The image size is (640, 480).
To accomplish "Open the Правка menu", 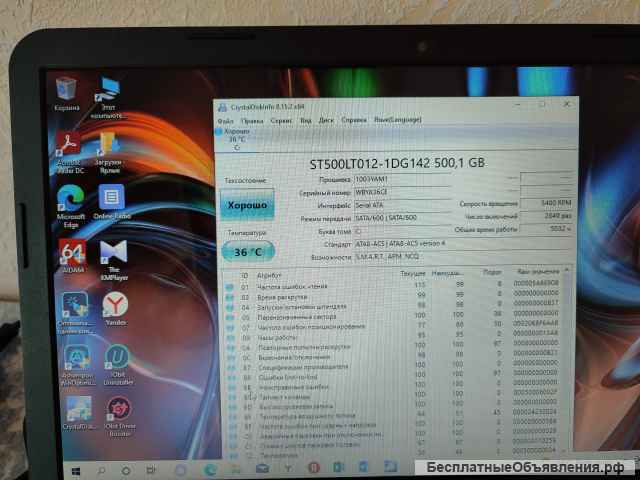I will pyautogui.click(x=252, y=121).
